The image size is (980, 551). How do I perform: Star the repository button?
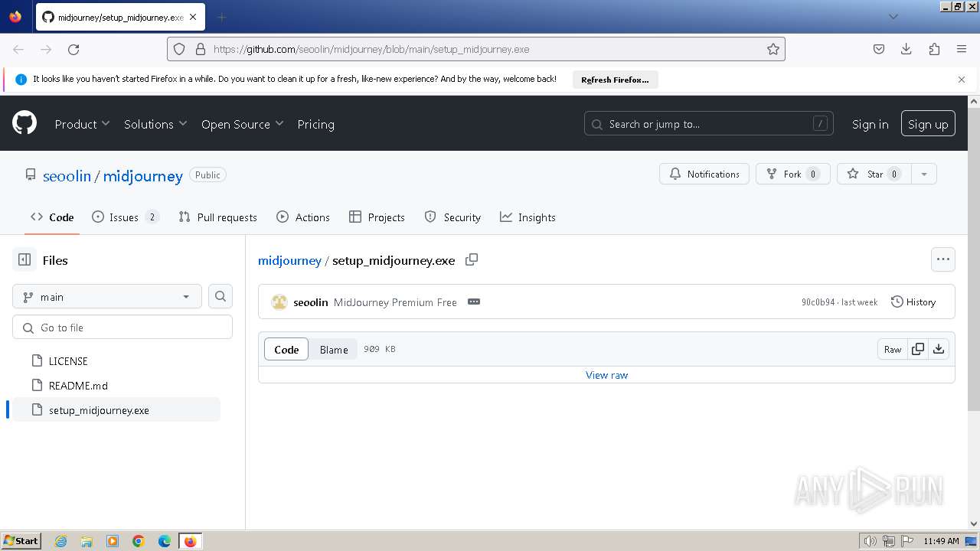click(x=874, y=174)
